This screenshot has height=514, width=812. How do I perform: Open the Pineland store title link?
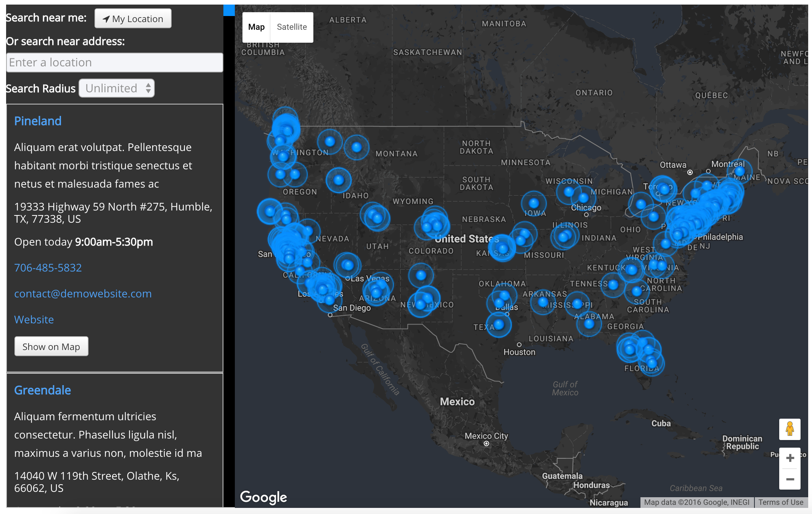click(38, 121)
